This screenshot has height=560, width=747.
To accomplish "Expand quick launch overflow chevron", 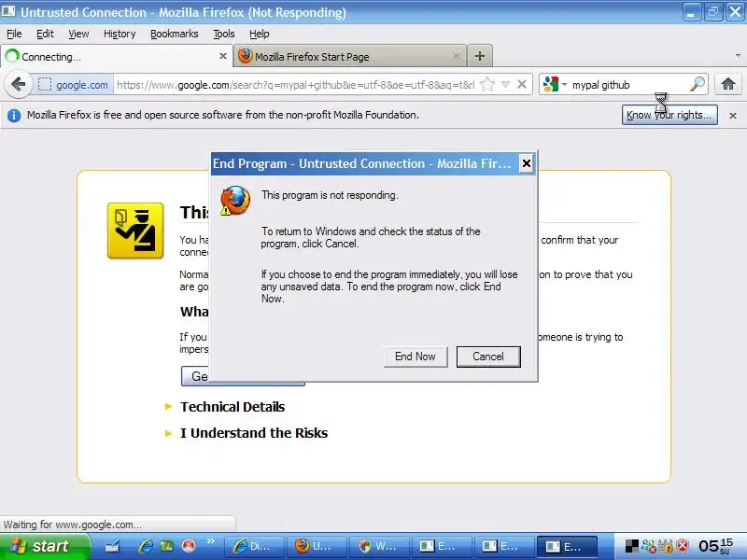I will tap(211, 540).
